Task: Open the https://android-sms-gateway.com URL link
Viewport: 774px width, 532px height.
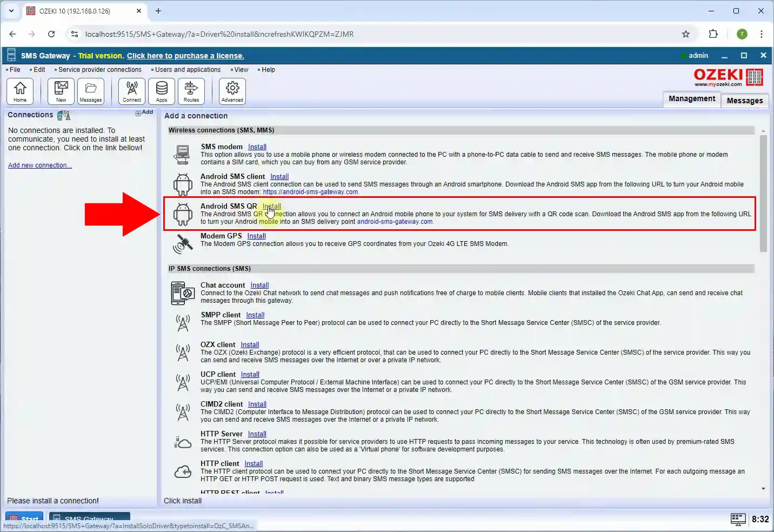Action: coord(310,192)
